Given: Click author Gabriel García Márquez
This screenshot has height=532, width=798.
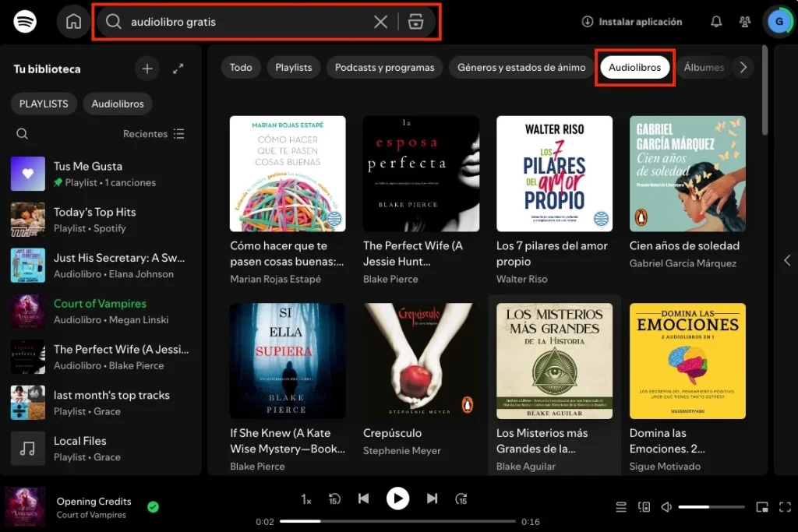Looking at the screenshot, I should (683, 263).
